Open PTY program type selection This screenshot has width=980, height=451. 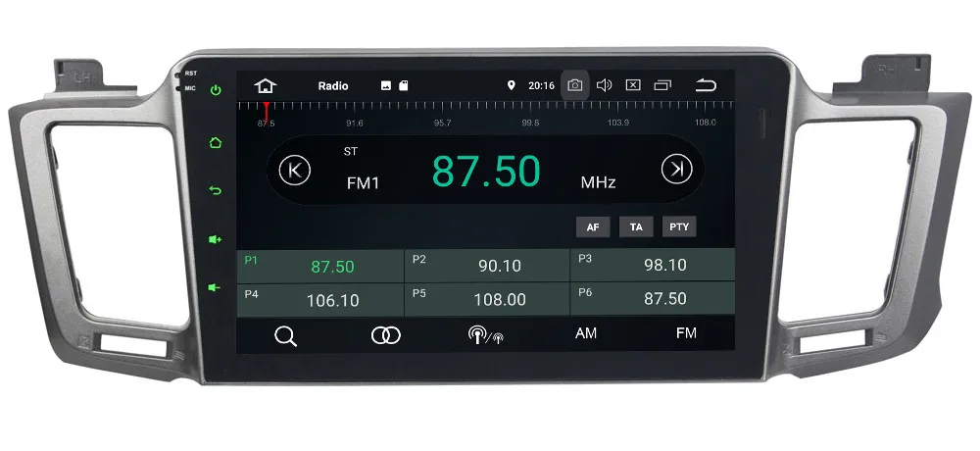(x=679, y=226)
